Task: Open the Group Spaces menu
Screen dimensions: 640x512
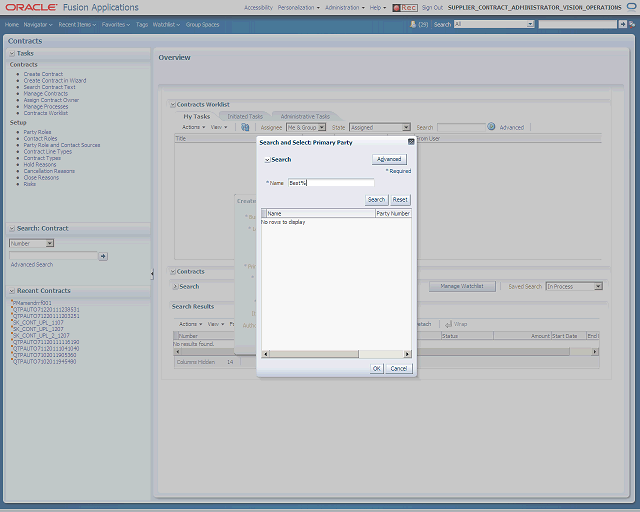Action: [202, 24]
